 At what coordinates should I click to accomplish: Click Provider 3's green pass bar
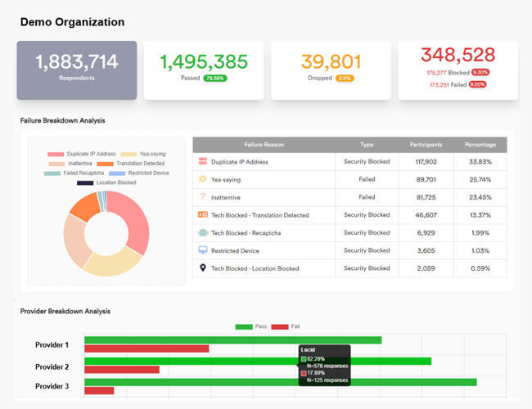click(x=280, y=382)
